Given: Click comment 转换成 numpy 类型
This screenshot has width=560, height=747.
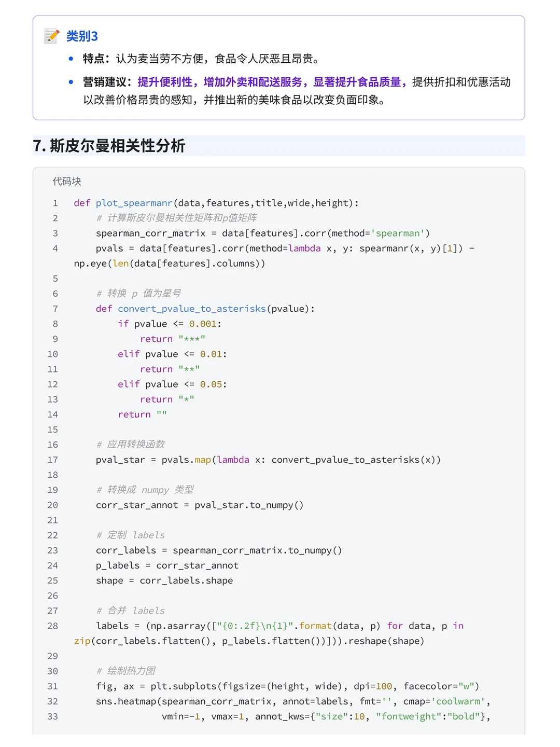Looking at the screenshot, I should [x=150, y=490].
